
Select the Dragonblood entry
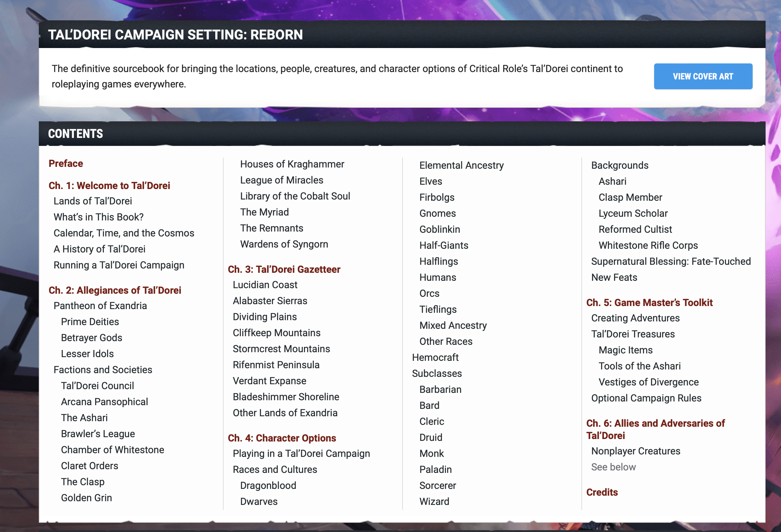[268, 485]
